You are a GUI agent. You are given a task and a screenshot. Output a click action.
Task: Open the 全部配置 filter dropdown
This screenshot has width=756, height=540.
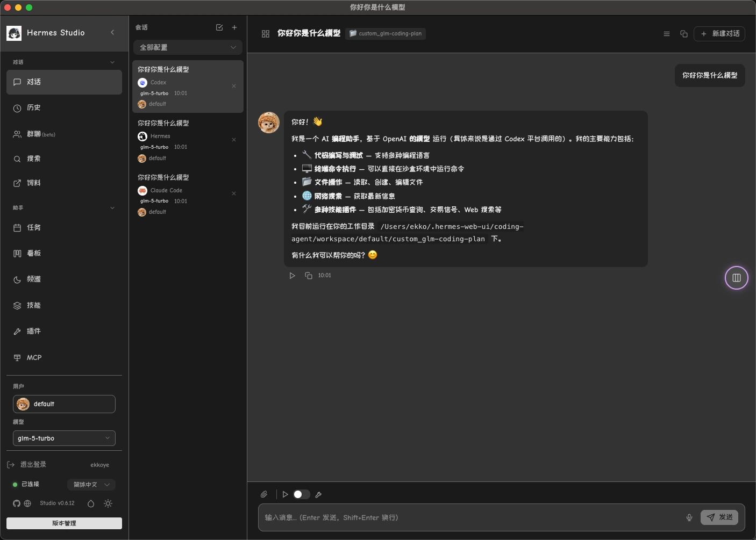tap(188, 47)
